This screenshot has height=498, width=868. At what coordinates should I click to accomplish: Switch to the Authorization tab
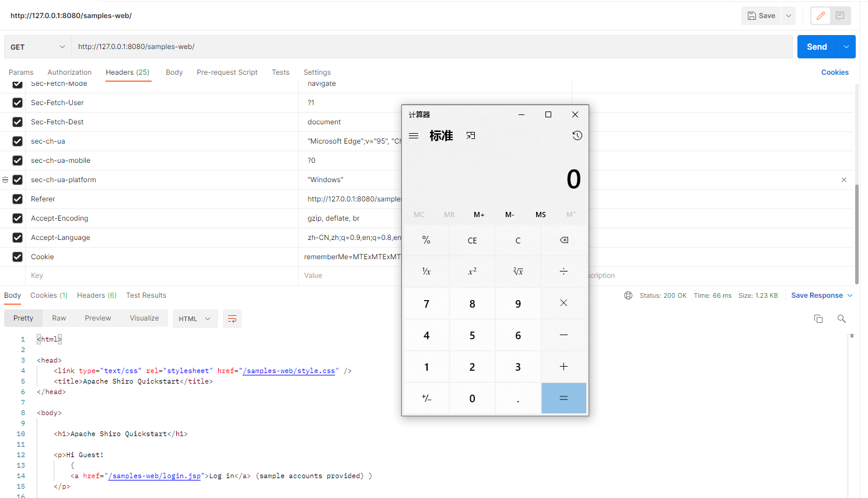click(x=69, y=72)
